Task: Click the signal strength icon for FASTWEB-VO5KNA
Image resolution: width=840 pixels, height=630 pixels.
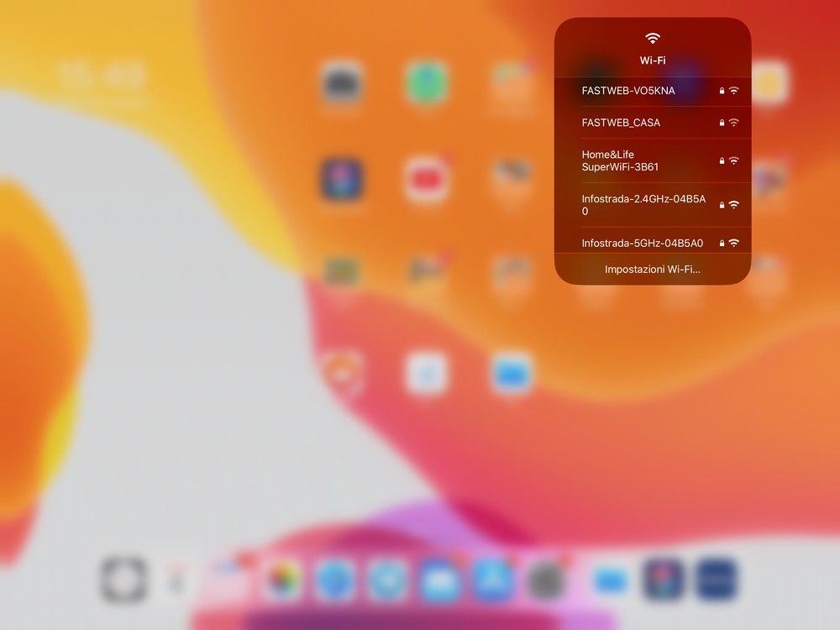Action: pyautogui.click(x=734, y=91)
